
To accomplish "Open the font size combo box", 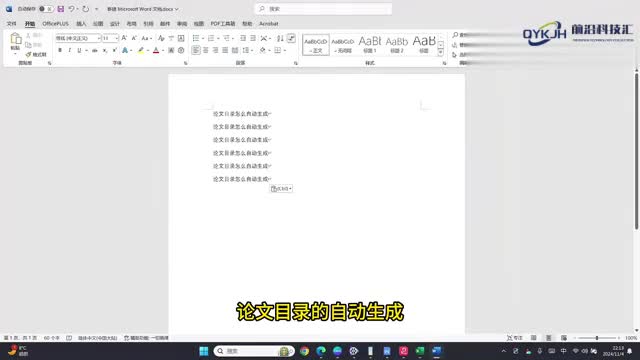I will [110, 38].
